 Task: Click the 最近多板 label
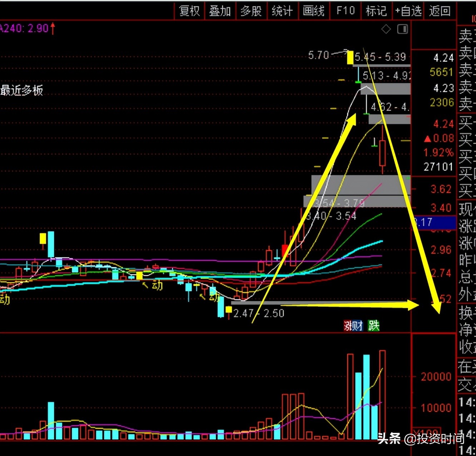[x=21, y=90]
